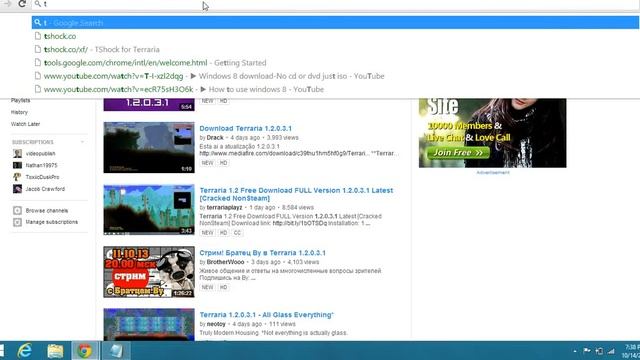This screenshot has height=360, width=640.
Task: Click the Download Terraria 1.2.0.3.1 title
Action: coord(246,129)
